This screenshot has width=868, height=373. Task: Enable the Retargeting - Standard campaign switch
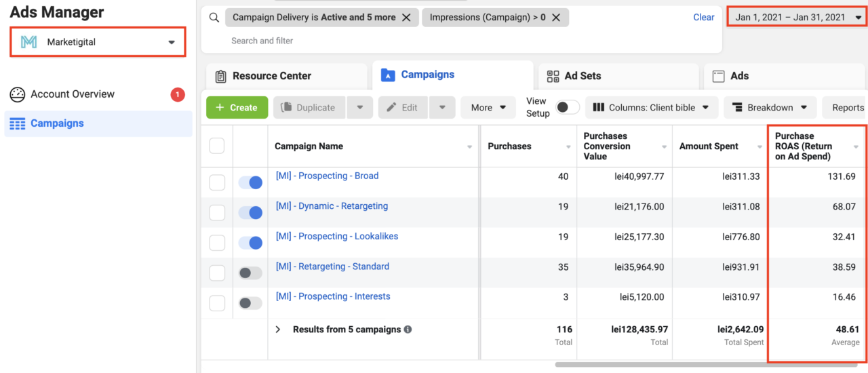click(x=250, y=273)
